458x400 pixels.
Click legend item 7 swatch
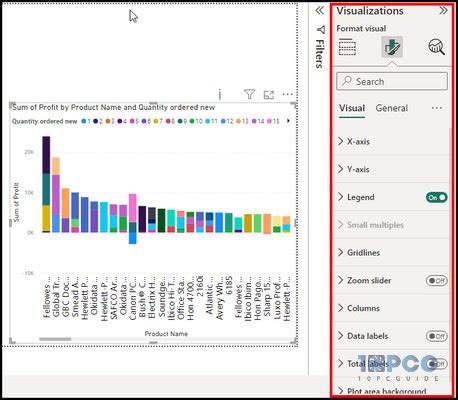coord(156,121)
